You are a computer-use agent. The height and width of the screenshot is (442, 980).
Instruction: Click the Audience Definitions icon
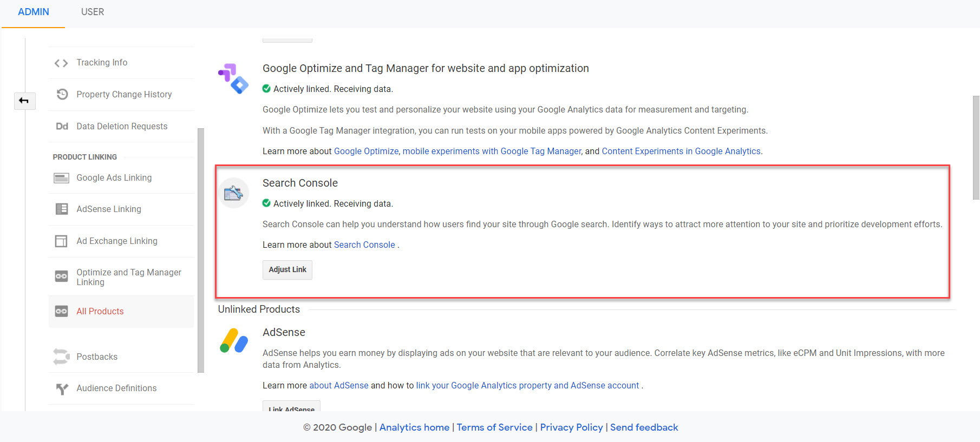pyautogui.click(x=62, y=388)
